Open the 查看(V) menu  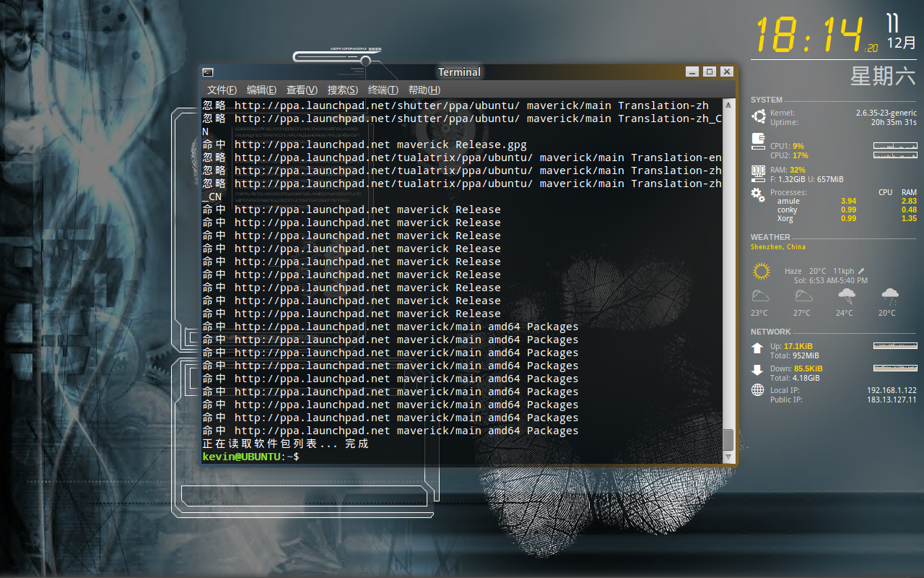click(x=302, y=90)
